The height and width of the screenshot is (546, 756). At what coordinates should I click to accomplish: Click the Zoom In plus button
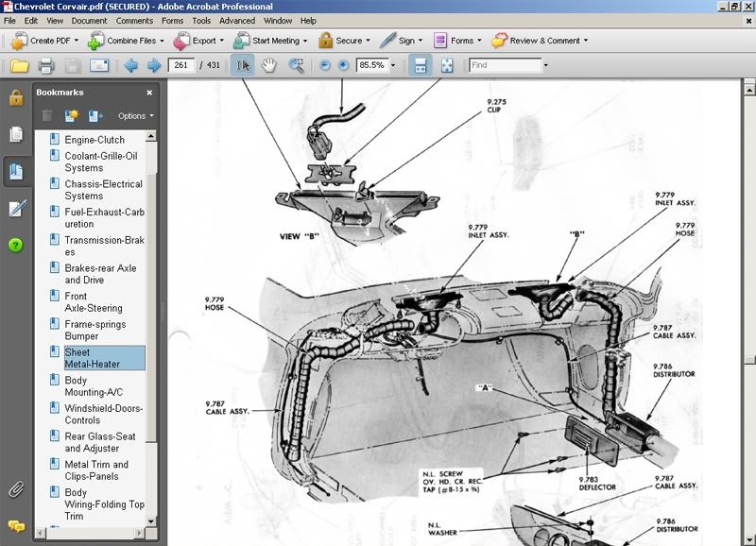[x=343, y=65]
